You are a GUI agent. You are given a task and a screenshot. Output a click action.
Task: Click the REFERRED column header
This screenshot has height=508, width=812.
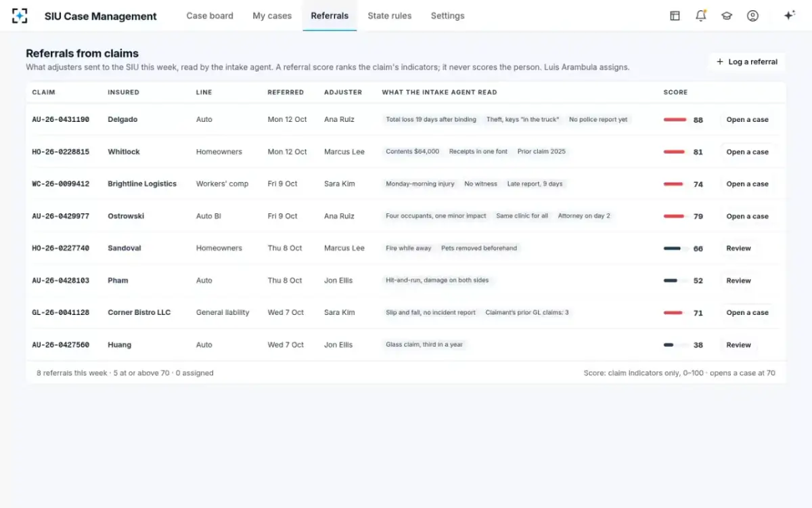[286, 92]
